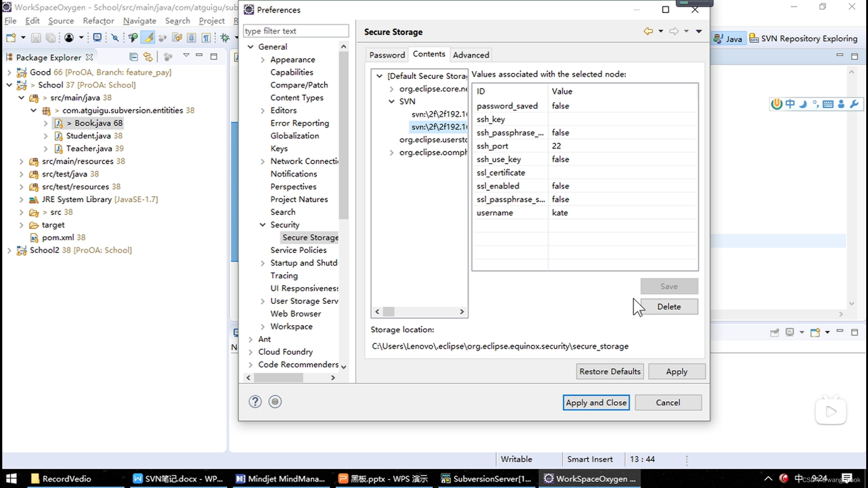
Task: Click New toolbar icon in Eclipse
Action: click(x=11, y=38)
